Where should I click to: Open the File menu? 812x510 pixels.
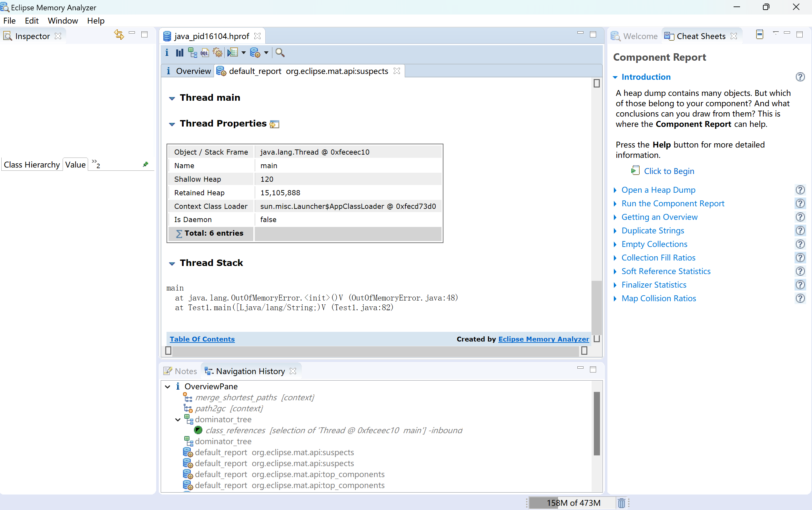tap(9, 21)
